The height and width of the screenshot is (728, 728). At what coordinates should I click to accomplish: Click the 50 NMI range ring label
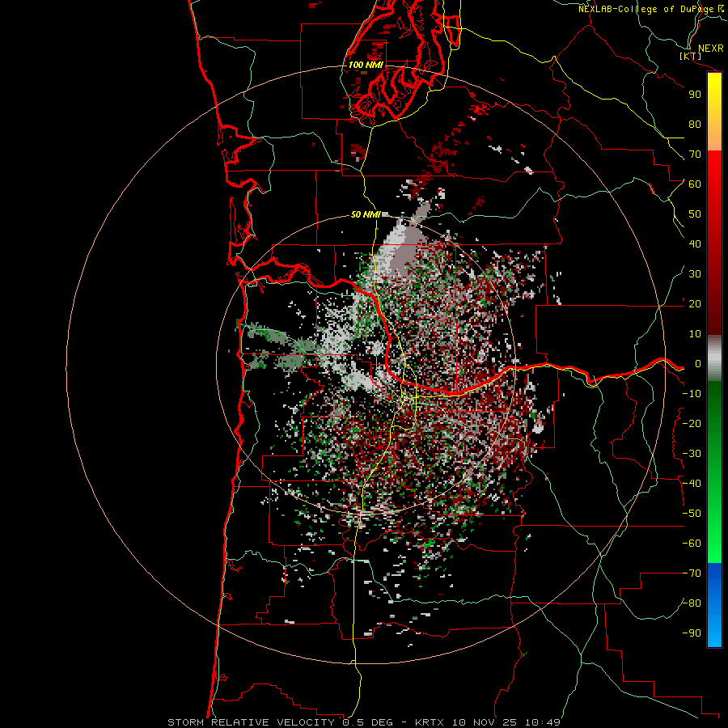click(366, 214)
